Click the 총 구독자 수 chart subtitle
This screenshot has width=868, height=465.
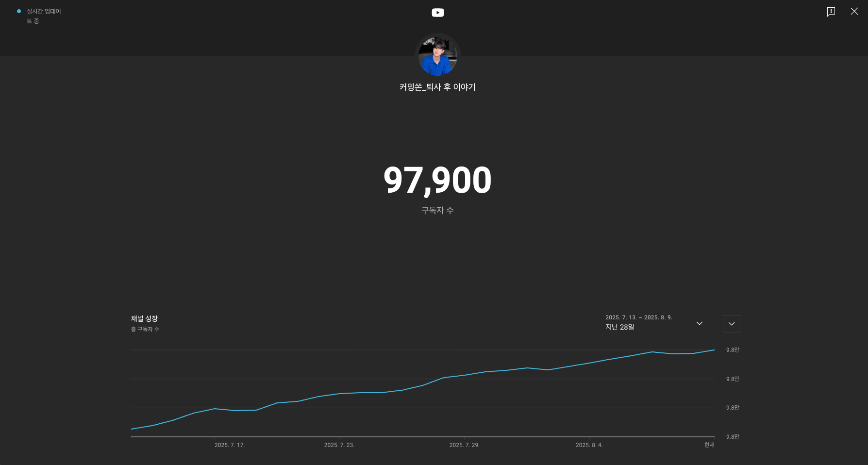(x=145, y=329)
